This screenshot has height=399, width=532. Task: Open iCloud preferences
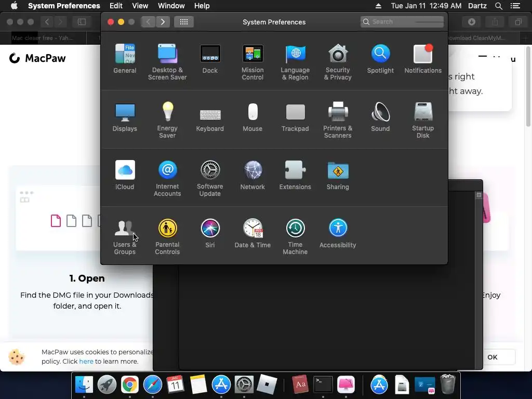125,175
